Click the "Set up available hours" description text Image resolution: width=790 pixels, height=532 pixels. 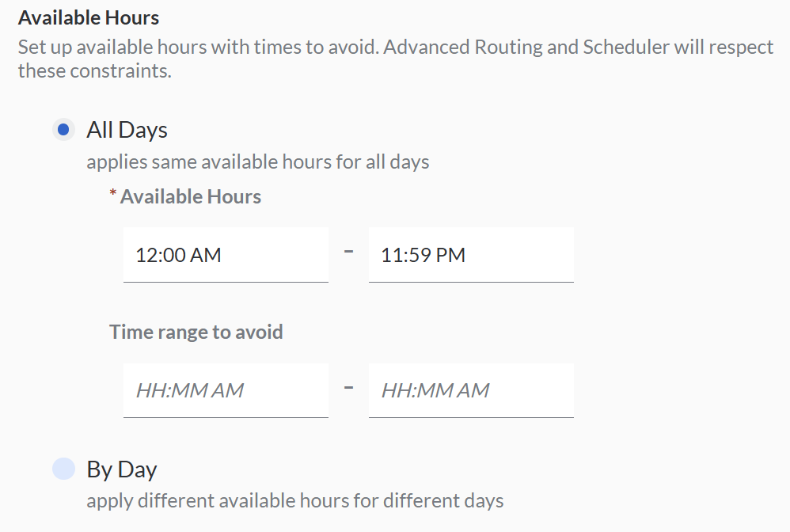119,47
